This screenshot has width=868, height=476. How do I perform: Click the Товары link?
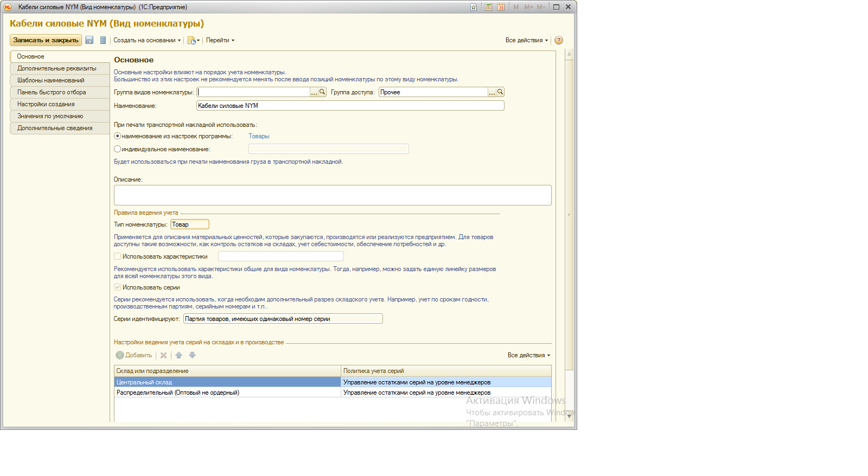pos(259,136)
